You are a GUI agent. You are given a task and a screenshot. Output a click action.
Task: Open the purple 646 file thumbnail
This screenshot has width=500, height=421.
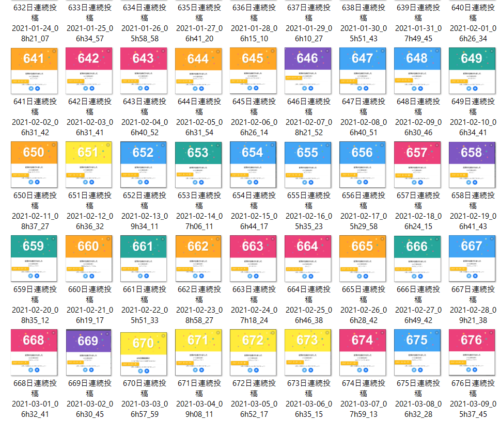tap(308, 71)
